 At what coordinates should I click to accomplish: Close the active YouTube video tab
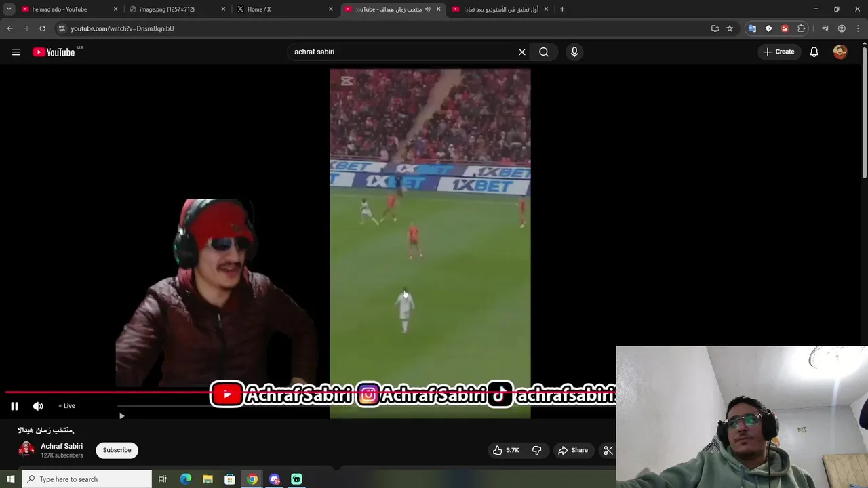[x=438, y=9]
